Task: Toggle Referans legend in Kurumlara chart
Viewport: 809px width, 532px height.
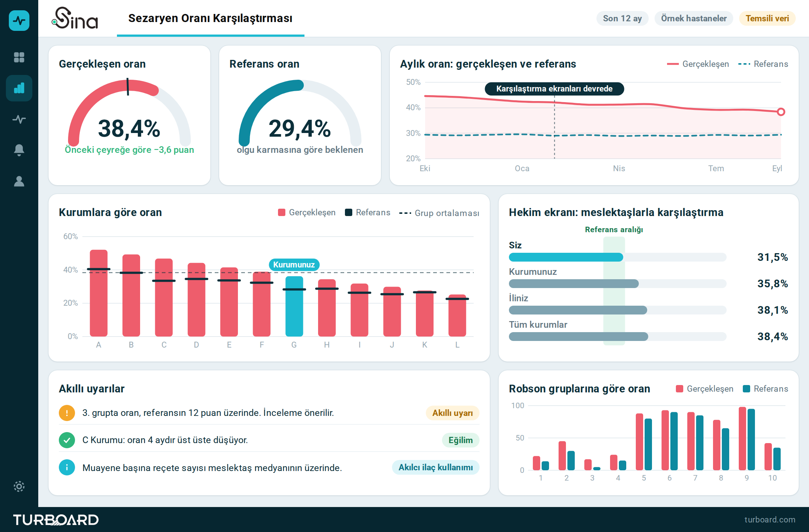Action: click(367, 212)
